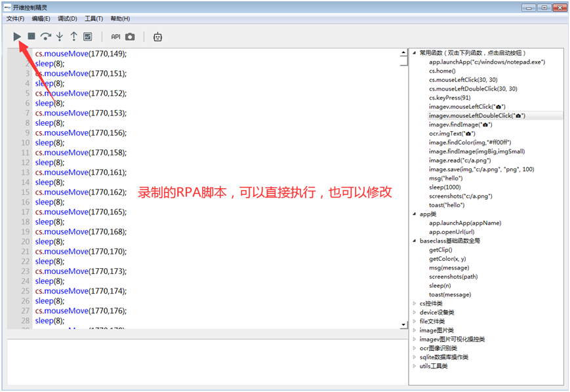The width and height of the screenshot is (570, 392).
Task: Select app.launchApp(appName) entry
Action: pos(465,223)
